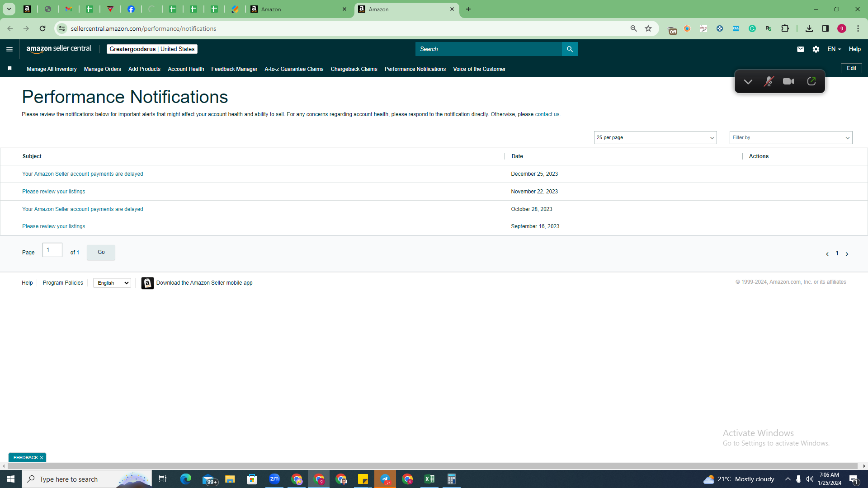Viewport: 868px width, 488px height.
Task: Go to Add Products
Action: tap(144, 69)
